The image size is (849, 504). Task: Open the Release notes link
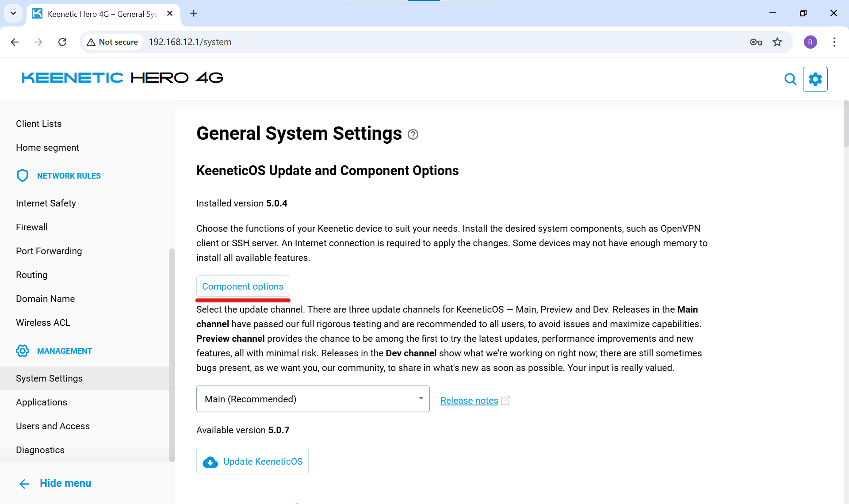pos(469,401)
